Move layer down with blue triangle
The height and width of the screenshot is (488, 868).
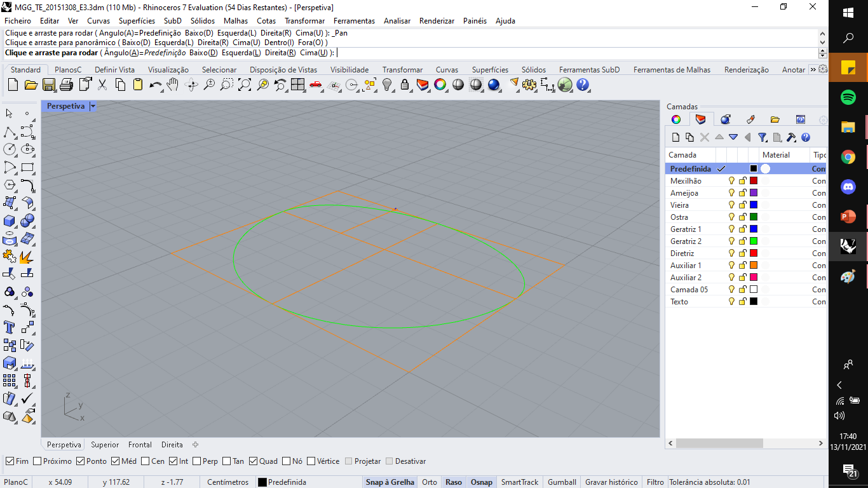click(x=733, y=137)
